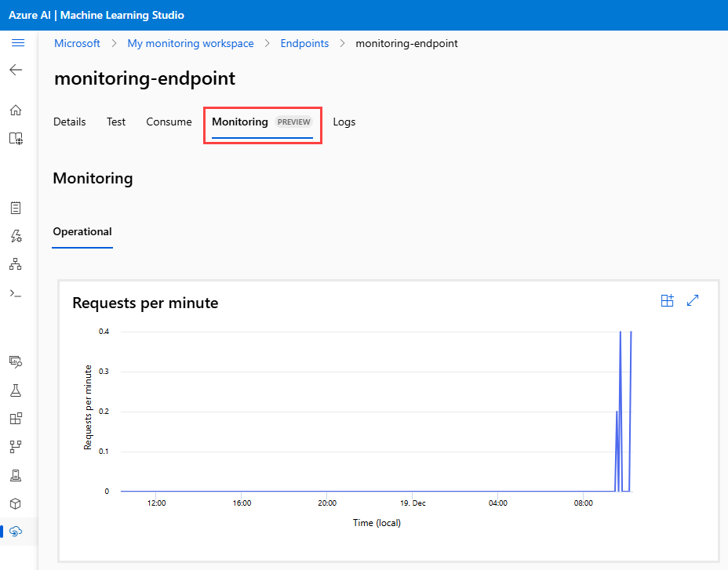Switch to the Details tab
Viewport: 728px width, 570px height.
click(x=69, y=122)
